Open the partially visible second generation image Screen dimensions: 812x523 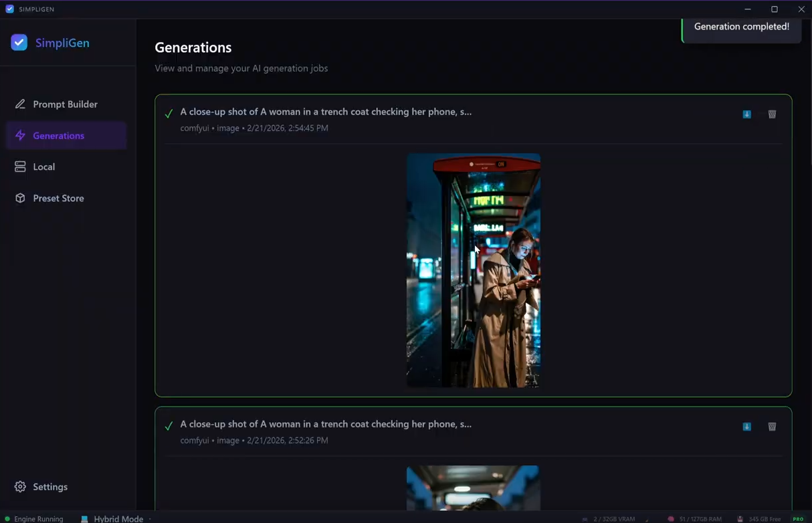[474, 488]
